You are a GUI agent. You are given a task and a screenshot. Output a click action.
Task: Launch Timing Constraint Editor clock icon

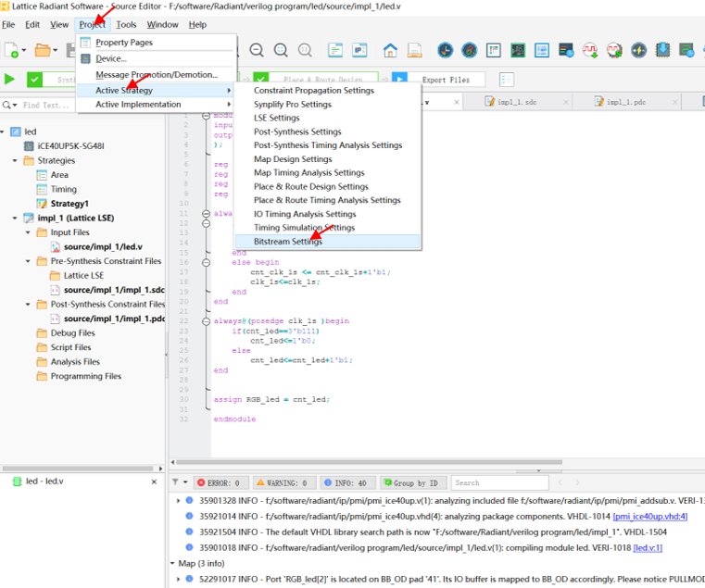click(x=445, y=50)
